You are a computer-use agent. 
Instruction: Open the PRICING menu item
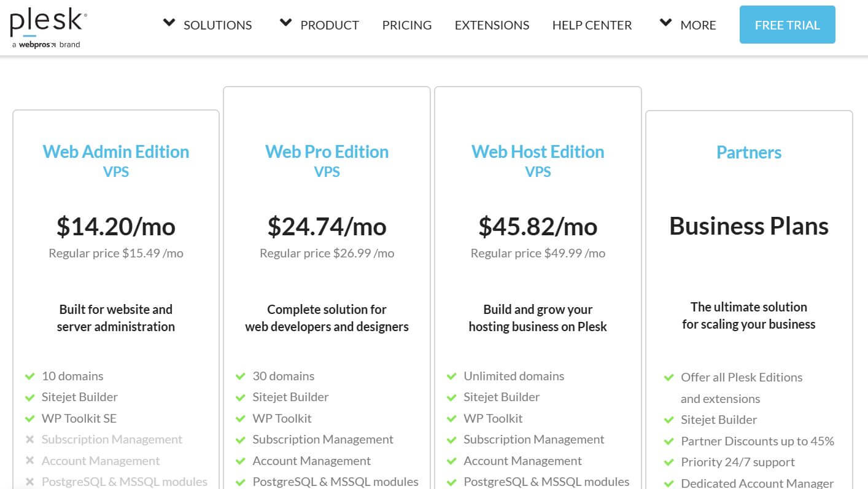click(x=406, y=25)
